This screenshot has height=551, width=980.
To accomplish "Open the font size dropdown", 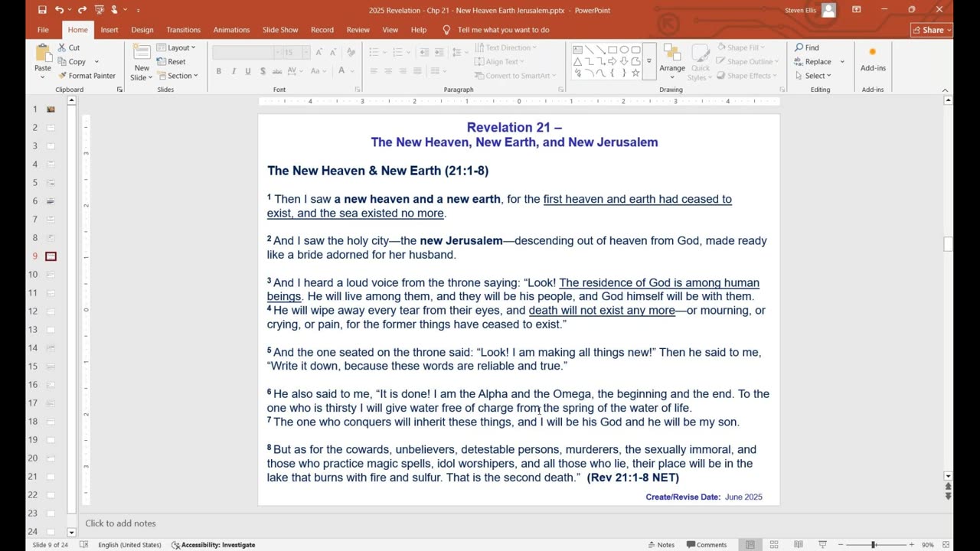I will pos(306,53).
